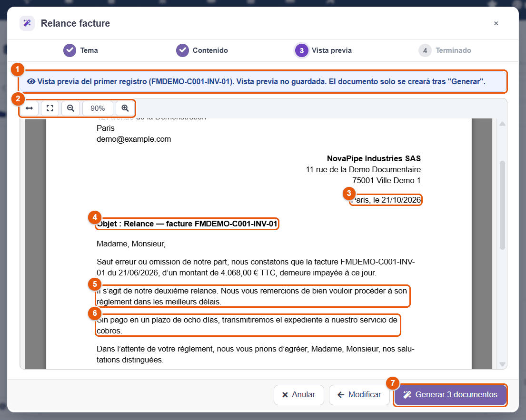Click the Modificar button
This screenshot has height=420, width=526.
(359, 394)
